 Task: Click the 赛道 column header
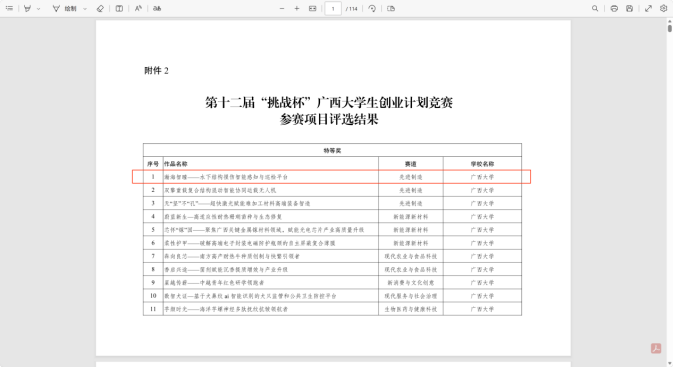coord(411,164)
